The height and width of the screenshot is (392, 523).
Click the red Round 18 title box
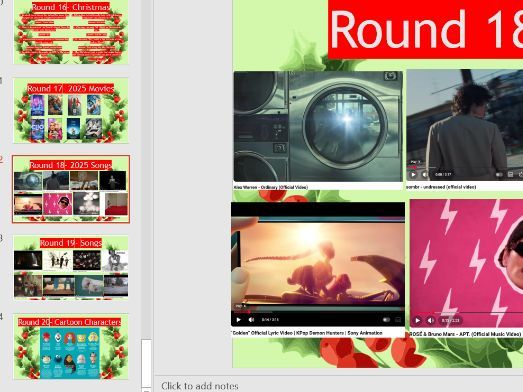coord(425,29)
